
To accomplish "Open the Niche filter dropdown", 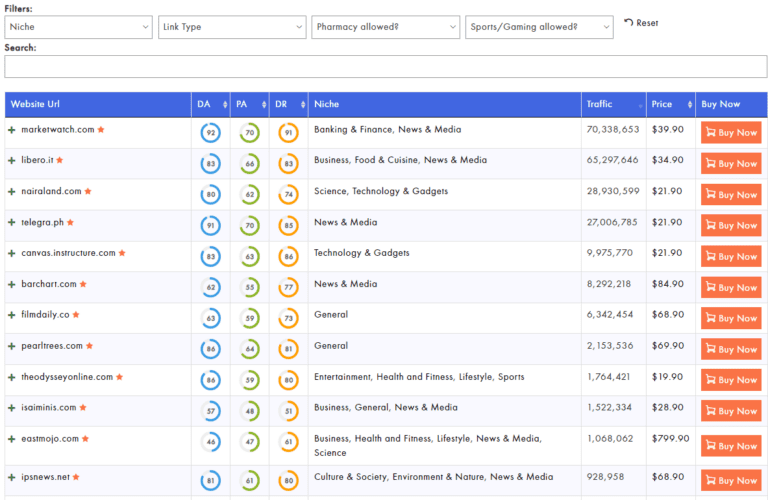I will tap(78, 27).
